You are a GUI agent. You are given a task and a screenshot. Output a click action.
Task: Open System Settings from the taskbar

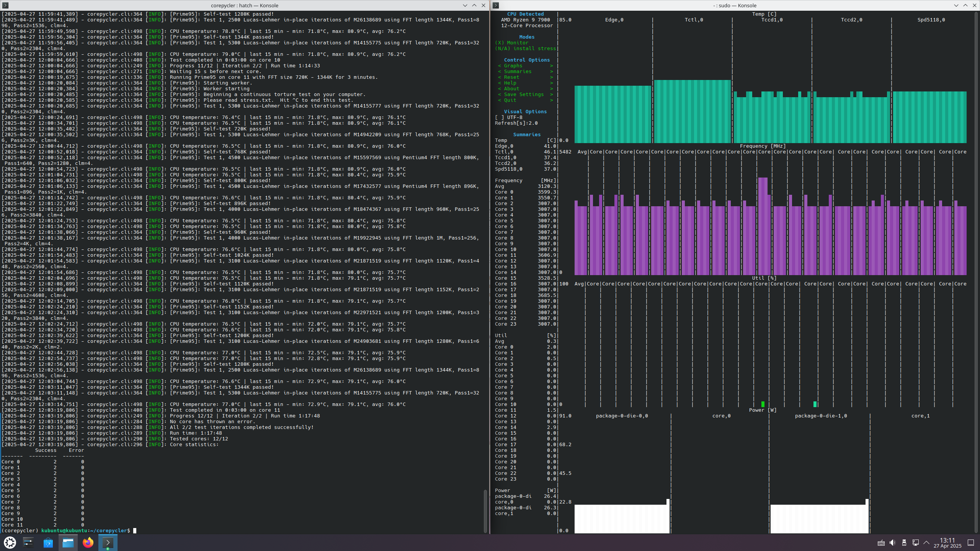pos(28,542)
